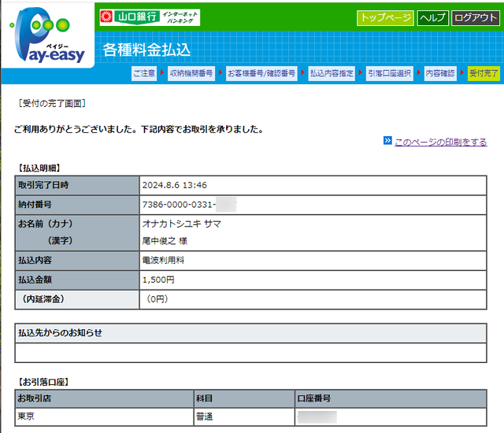
Task: Open the ヘルプ button
Action: 432,17
